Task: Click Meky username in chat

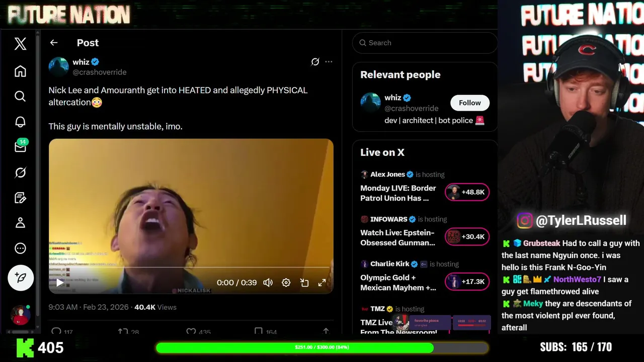Action: [x=533, y=304]
